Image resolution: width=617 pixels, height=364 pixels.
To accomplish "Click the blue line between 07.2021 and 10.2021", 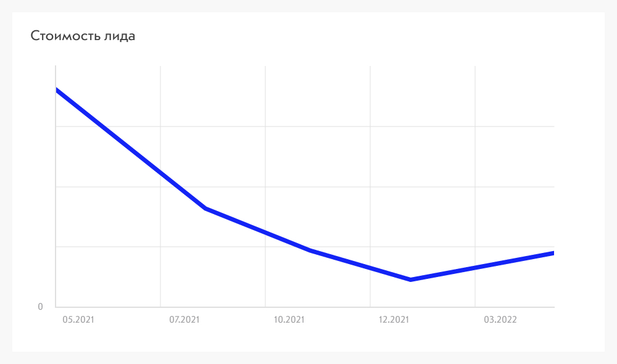I will [258, 229].
